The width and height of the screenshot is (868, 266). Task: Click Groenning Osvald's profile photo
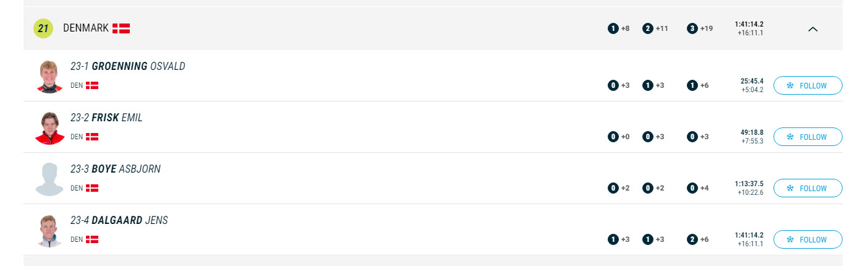pos(49,77)
